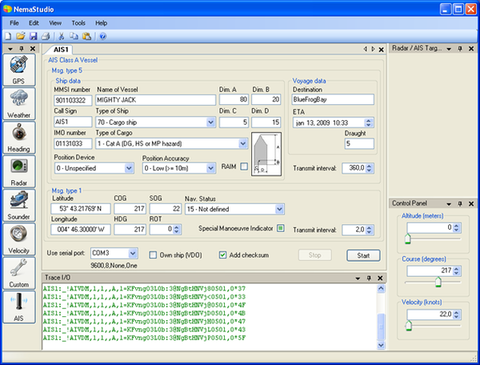Image resolution: width=480 pixels, height=365 pixels.
Task: Select the Velocity gauge icon
Action: [19, 239]
